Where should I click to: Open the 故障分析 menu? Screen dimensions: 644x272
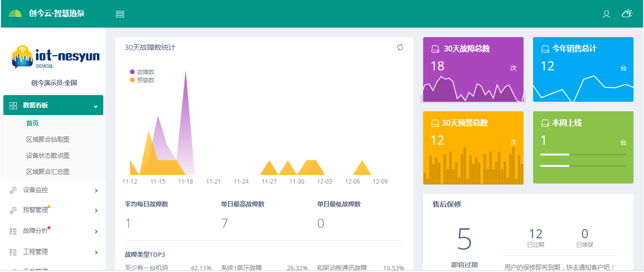click(x=53, y=231)
